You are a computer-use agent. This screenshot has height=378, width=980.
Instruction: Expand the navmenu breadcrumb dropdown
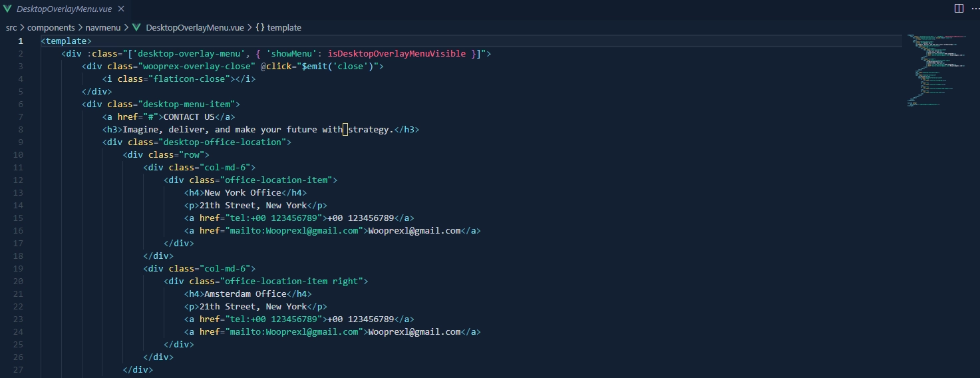point(102,27)
